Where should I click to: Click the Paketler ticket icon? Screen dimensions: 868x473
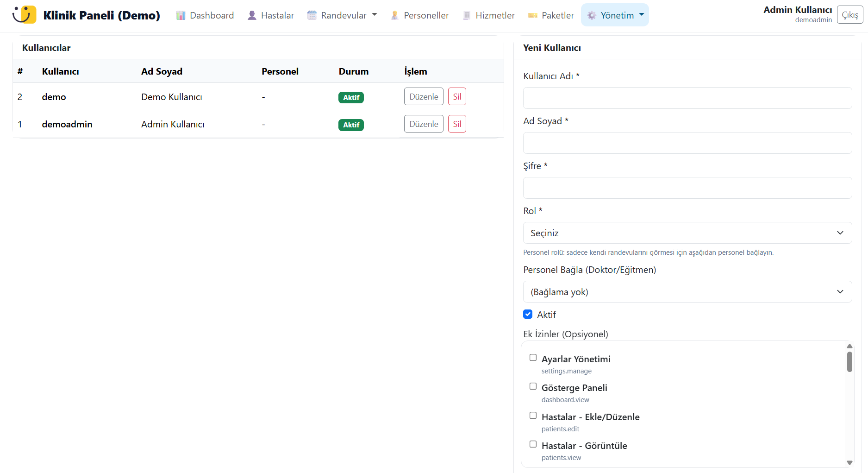[533, 16]
